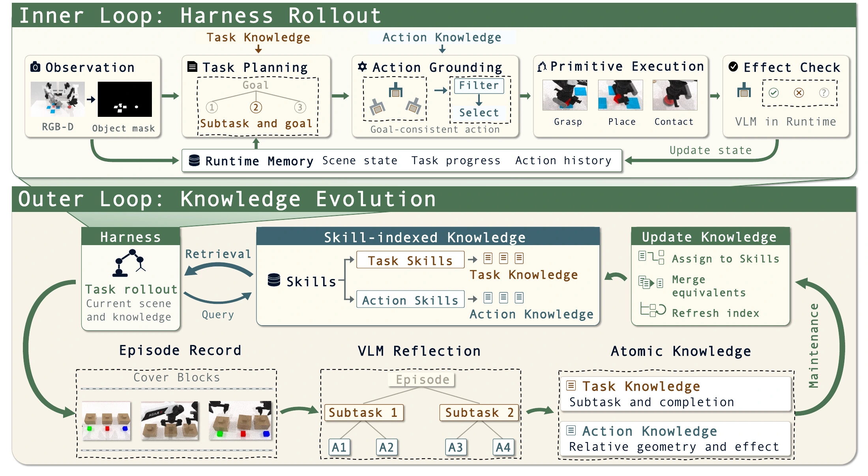Click the black object mask image
The image size is (868, 476).
125,99
